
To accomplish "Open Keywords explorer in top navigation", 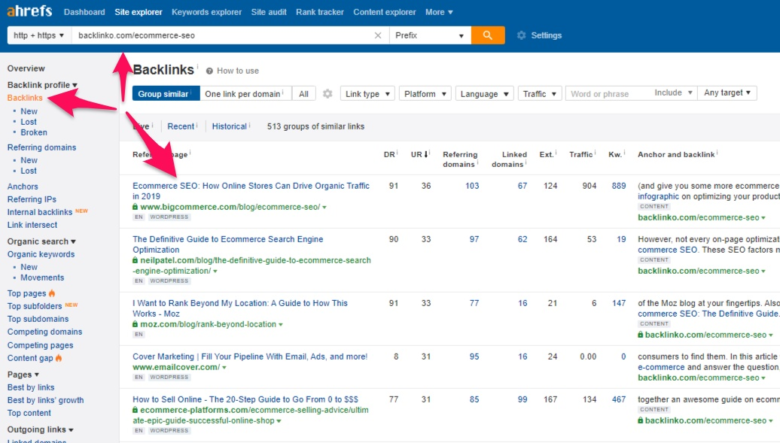I will [x=206, y=12].
